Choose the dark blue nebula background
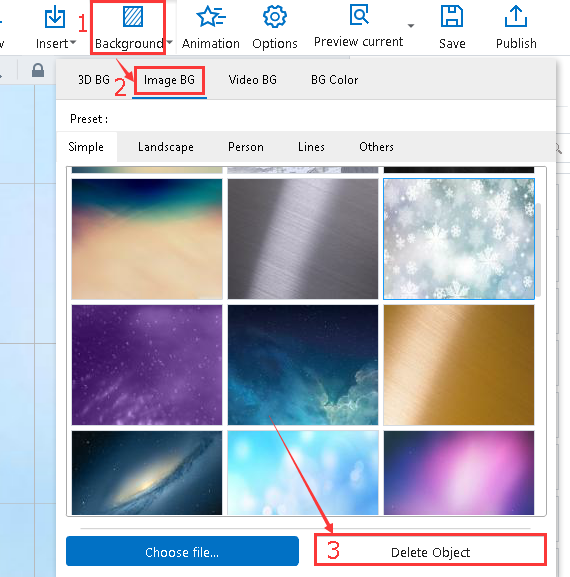Image resolution: width=570 pixels, height=577 pixels. click(x=303, y=365)
